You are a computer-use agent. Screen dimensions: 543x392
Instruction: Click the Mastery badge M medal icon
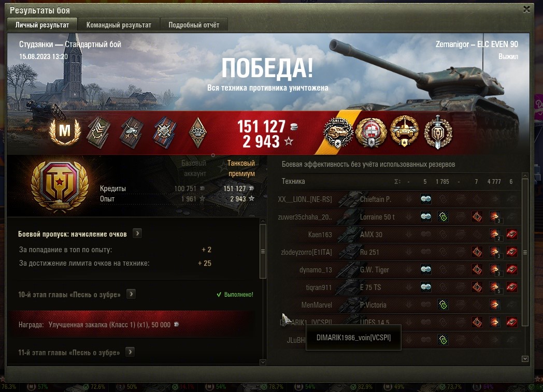[65, 132]
